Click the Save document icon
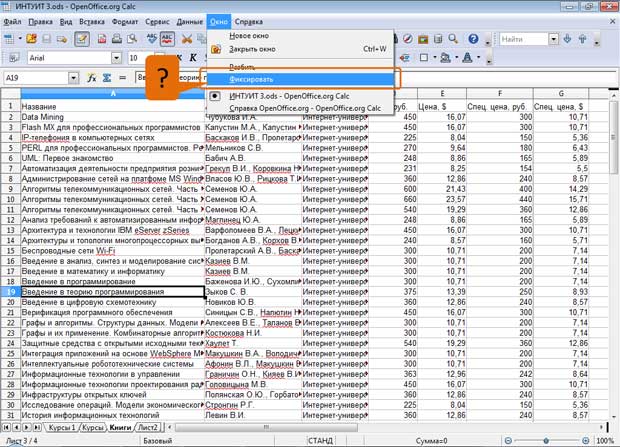This screenshot has height=447, width=620. (47, 39)
